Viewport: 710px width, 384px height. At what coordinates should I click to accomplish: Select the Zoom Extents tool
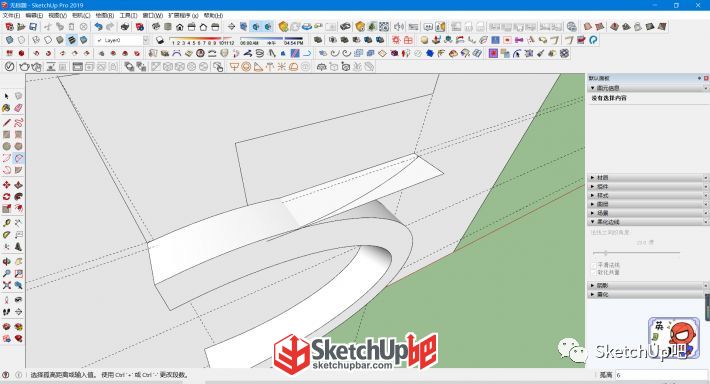pos(6,285)
